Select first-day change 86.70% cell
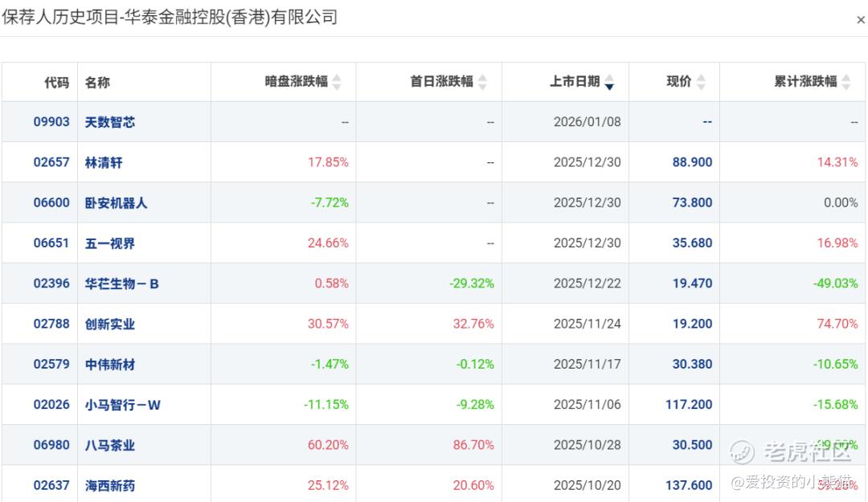Viewport: 868px width, 502px height. tap(474, 445)
